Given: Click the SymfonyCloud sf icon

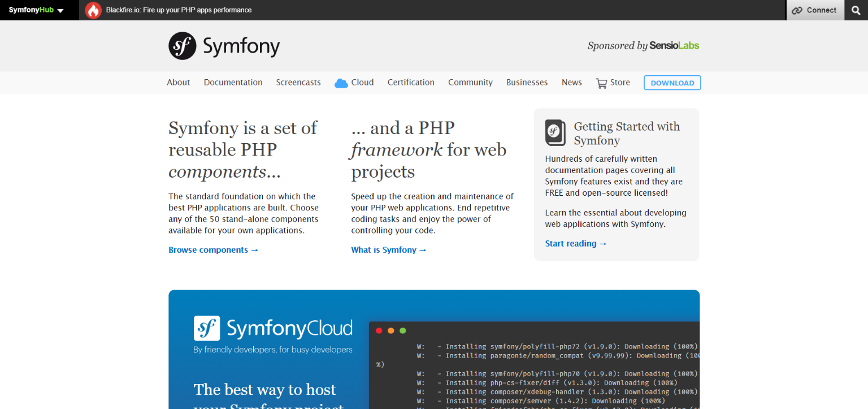Looking at the screenshot, I should 206,328.
